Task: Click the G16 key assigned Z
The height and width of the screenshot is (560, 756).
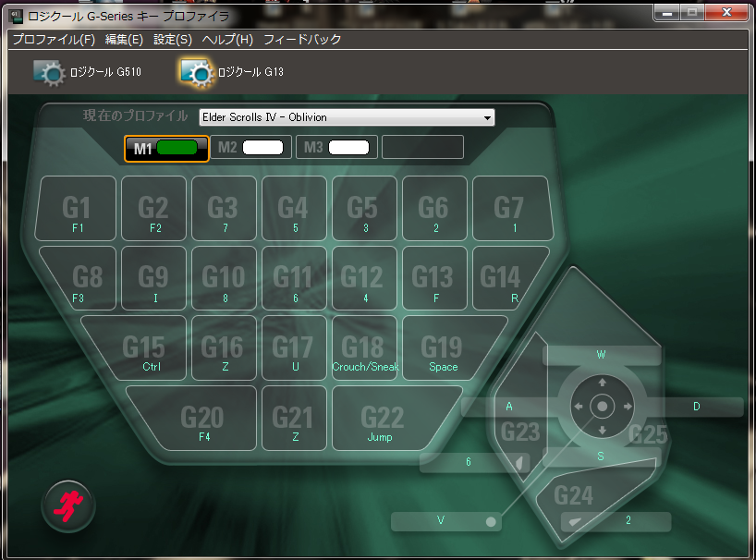Action: (224, 348)
